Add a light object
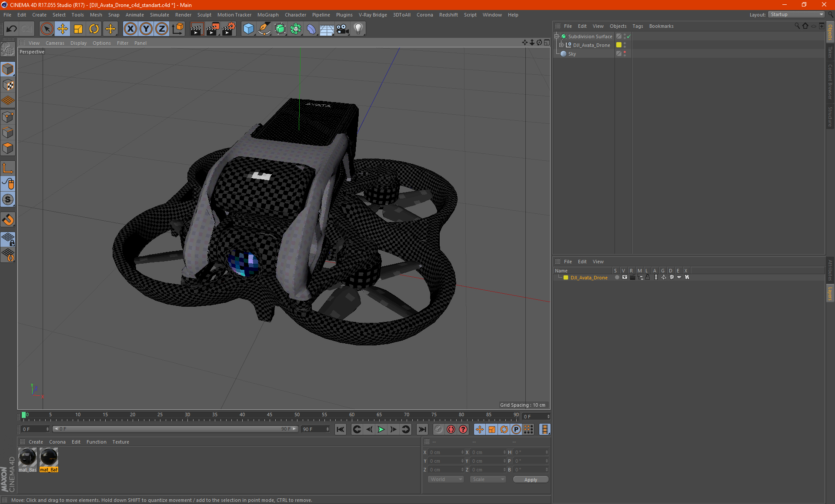 point(358,29)
